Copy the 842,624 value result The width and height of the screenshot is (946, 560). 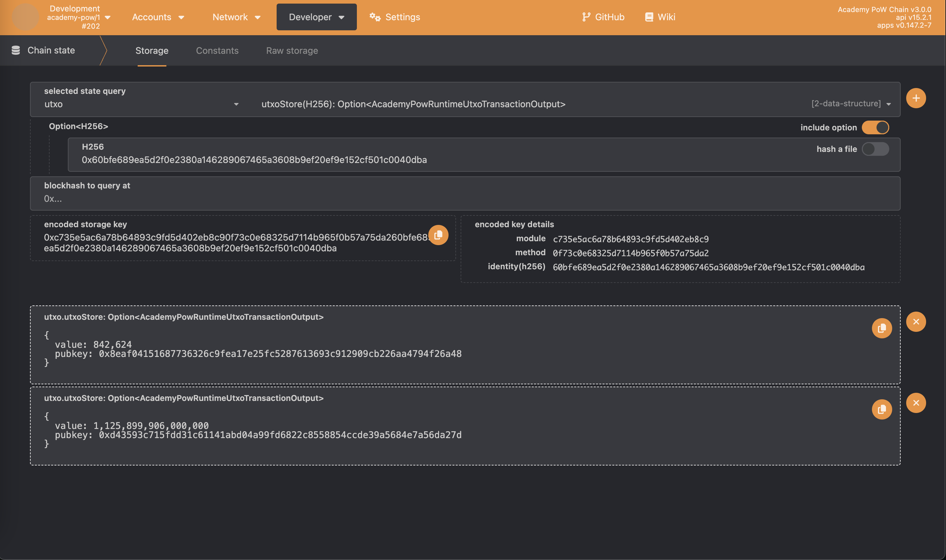881,328
